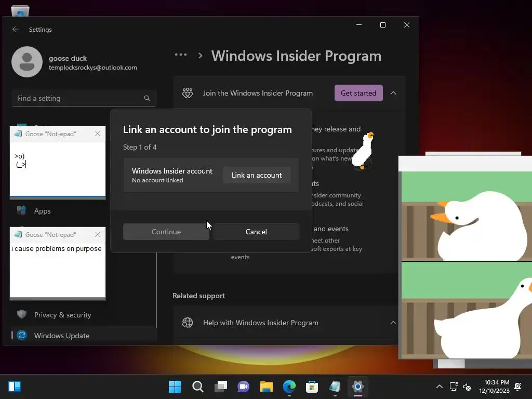Open the Windows Start menu
532x399 pixels.
175,387
